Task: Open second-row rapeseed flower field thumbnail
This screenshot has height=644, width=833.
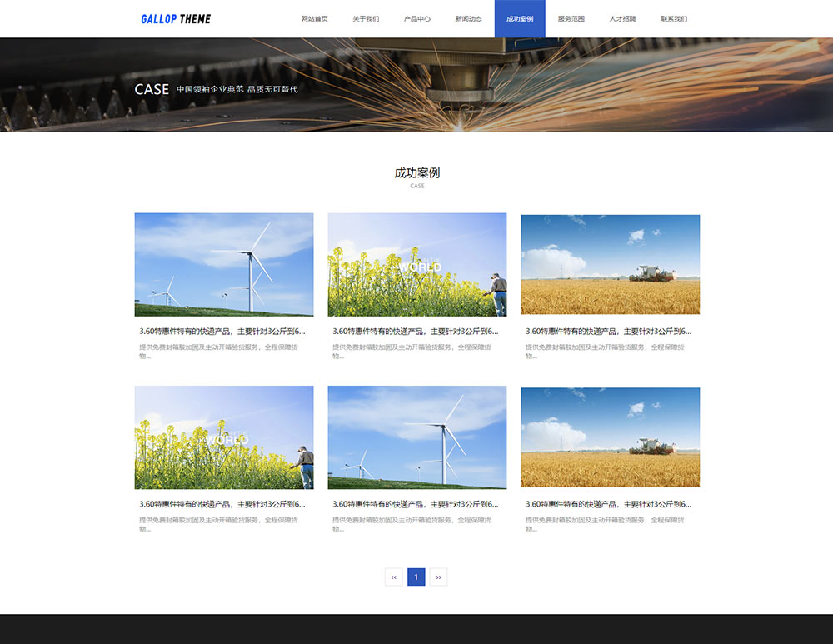Action: [224, 437]
